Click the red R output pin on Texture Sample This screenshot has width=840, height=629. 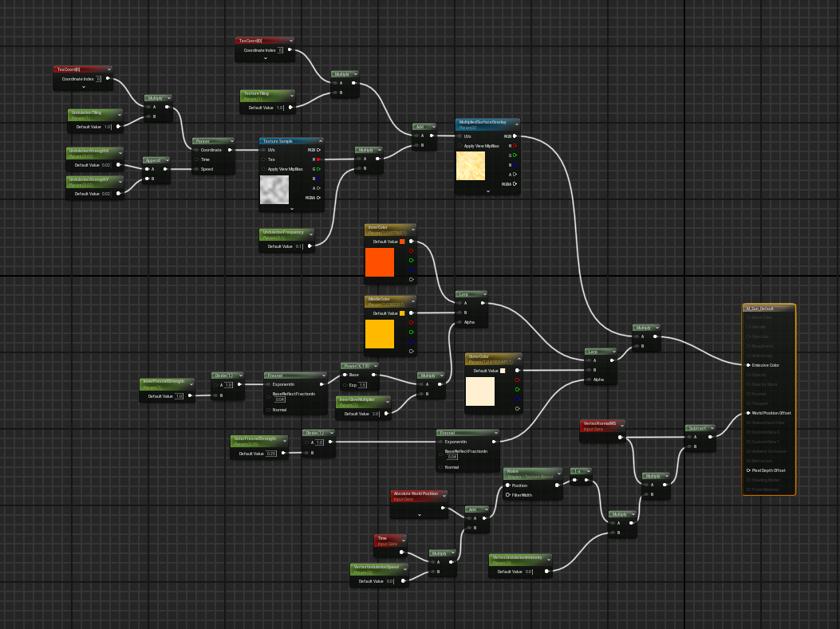[x=318, y=159]
